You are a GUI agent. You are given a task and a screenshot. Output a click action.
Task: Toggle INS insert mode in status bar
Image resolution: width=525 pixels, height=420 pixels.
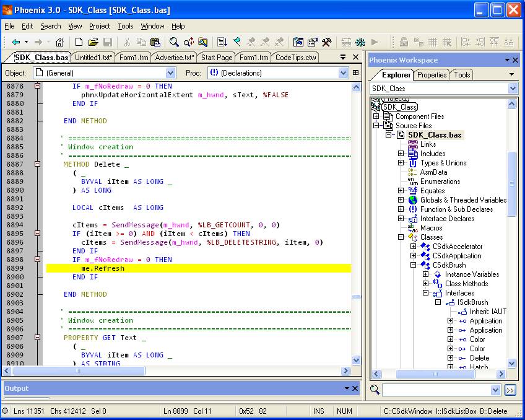tap(318, 411)
